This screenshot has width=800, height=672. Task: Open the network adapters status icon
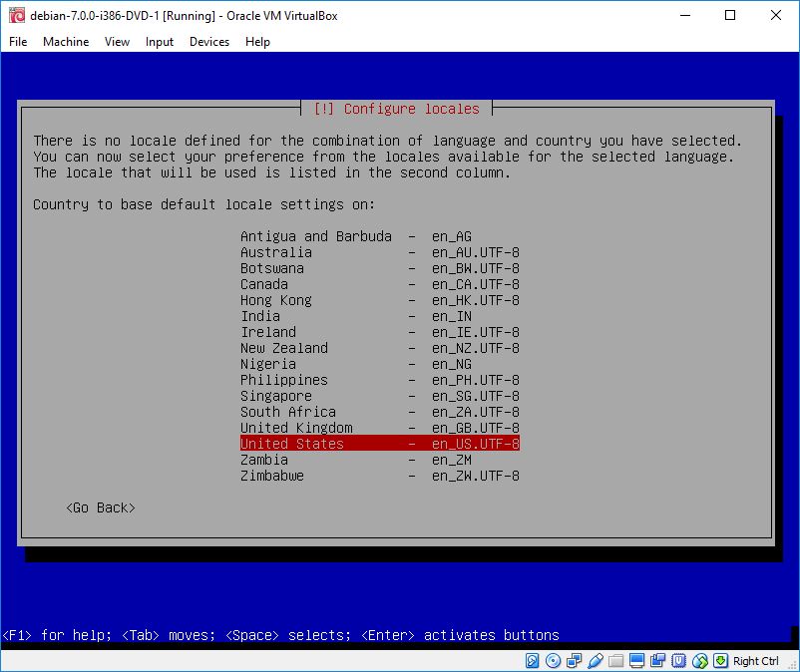pos(574,661)
